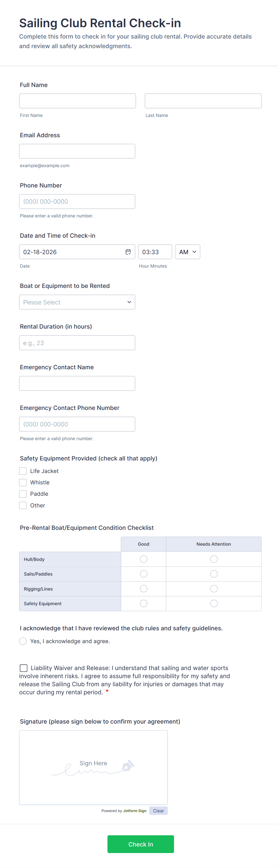Viewport: 278px width, 868px height.
Task: Set Rigging/Lines condition to Good
Action: coord(143,589)
